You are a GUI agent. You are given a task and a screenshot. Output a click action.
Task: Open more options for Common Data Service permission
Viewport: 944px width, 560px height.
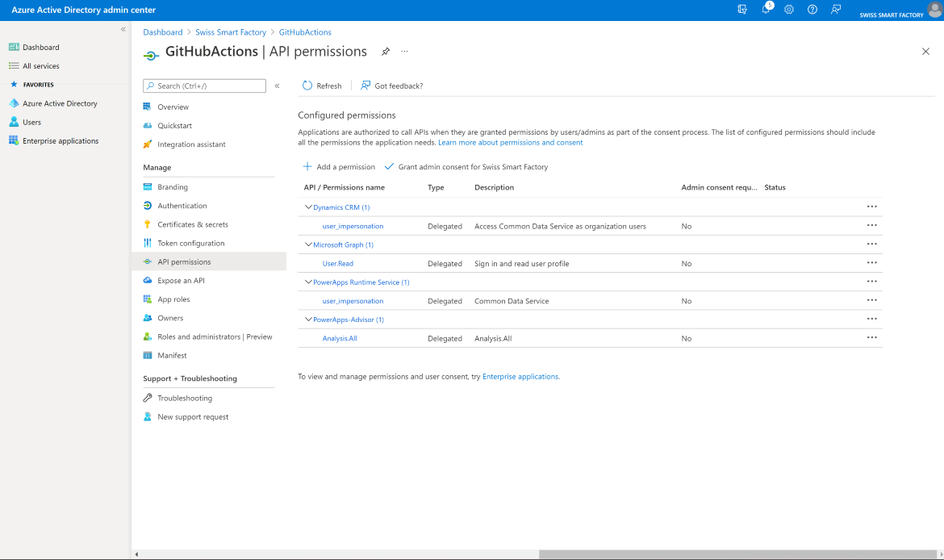tap(871, 300)
